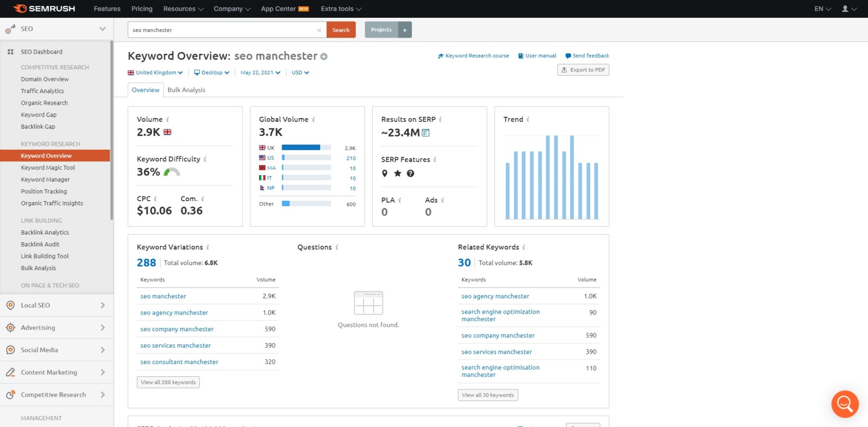Viewport: 868px width, 427px height.
Task: Open the Keyword Research course link
Action: [x=473, y=56]
